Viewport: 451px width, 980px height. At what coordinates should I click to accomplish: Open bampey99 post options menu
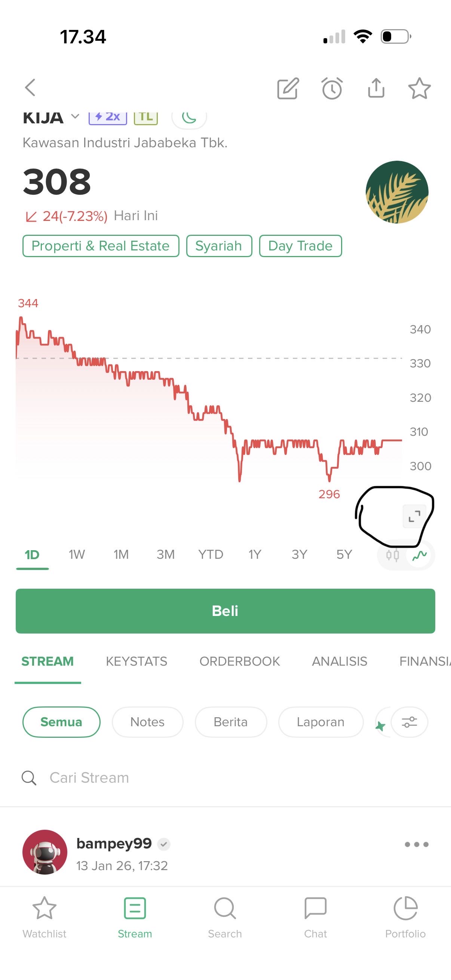point(416,844)
